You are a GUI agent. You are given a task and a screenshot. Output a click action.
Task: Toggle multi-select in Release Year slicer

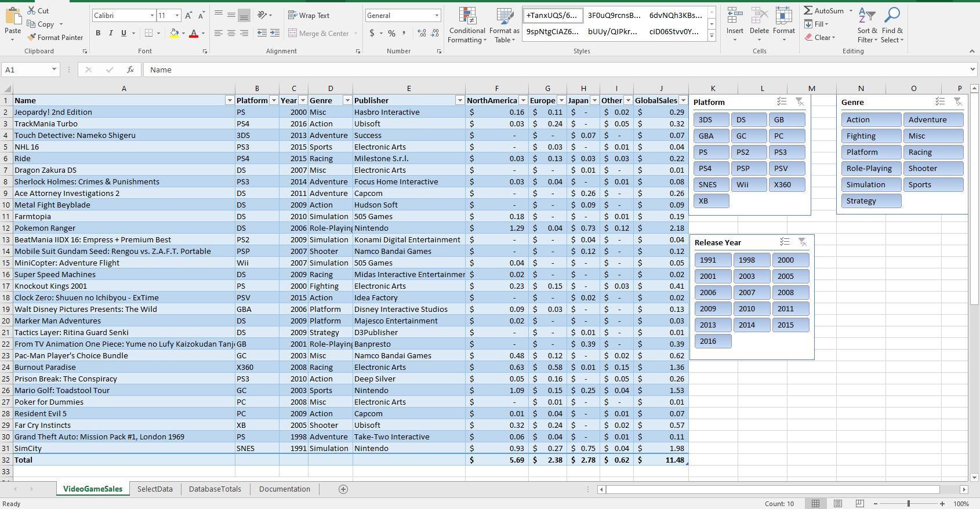pyautogui.click(x=785, y=242)
